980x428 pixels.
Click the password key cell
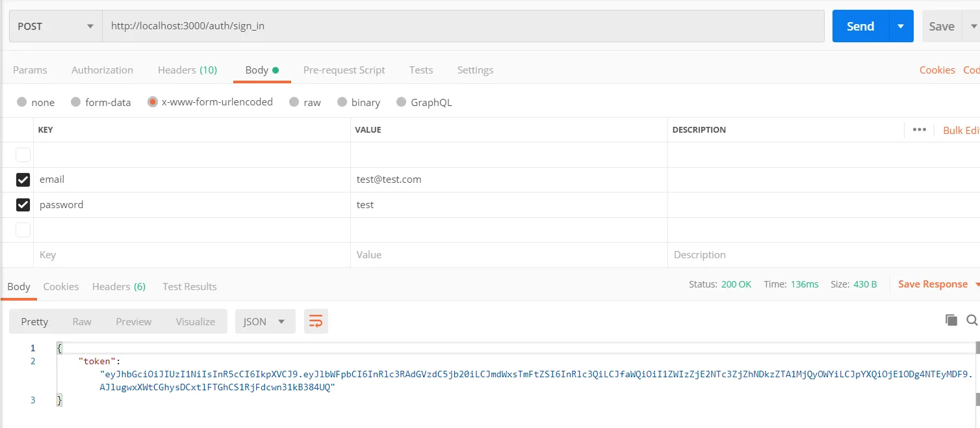192,205
